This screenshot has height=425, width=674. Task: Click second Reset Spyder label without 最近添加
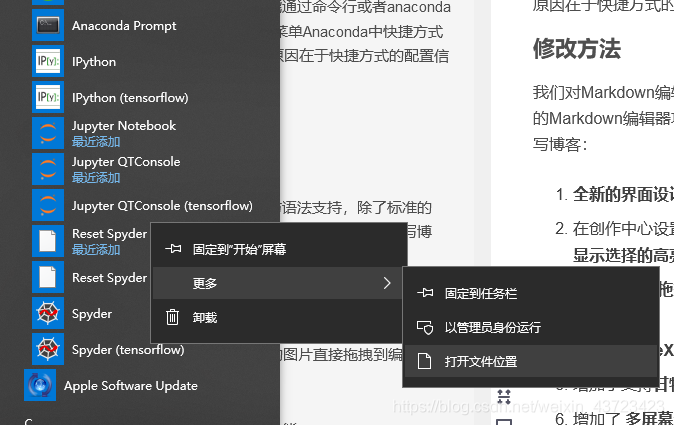pos(110,278)
